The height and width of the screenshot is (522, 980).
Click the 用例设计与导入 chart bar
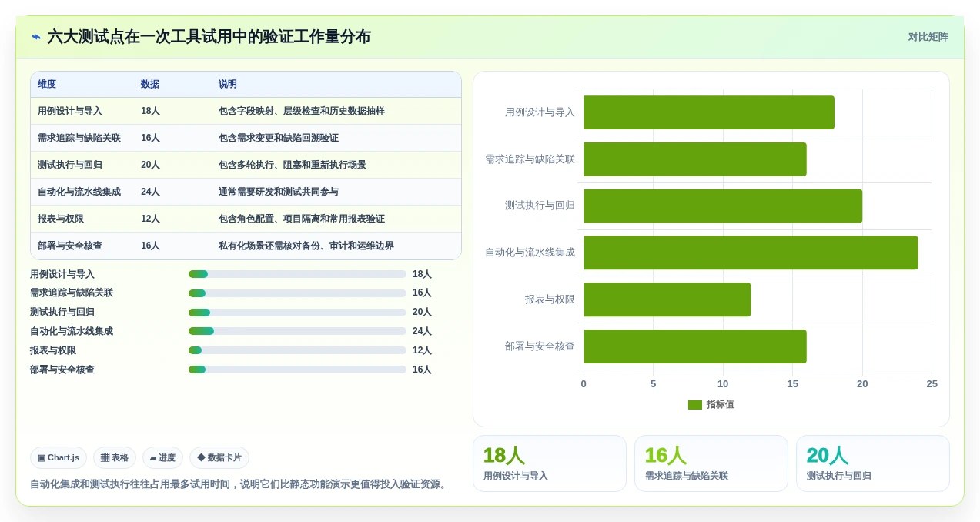(709, 112)
